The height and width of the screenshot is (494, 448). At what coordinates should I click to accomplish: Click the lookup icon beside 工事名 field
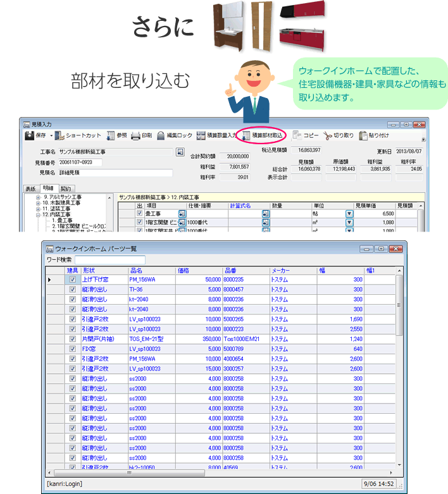(x=180, y=152)
